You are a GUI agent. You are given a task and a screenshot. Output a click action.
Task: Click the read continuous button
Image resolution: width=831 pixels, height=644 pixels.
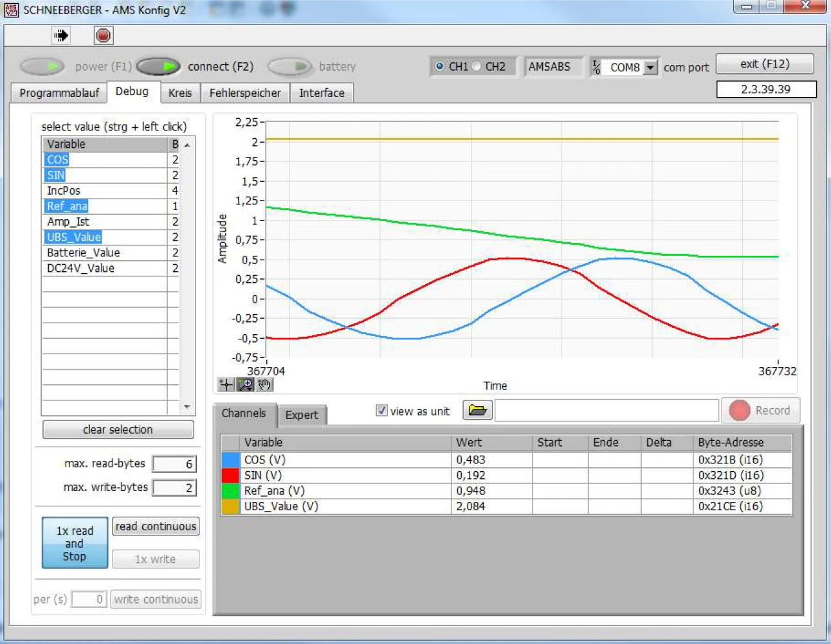156,526
